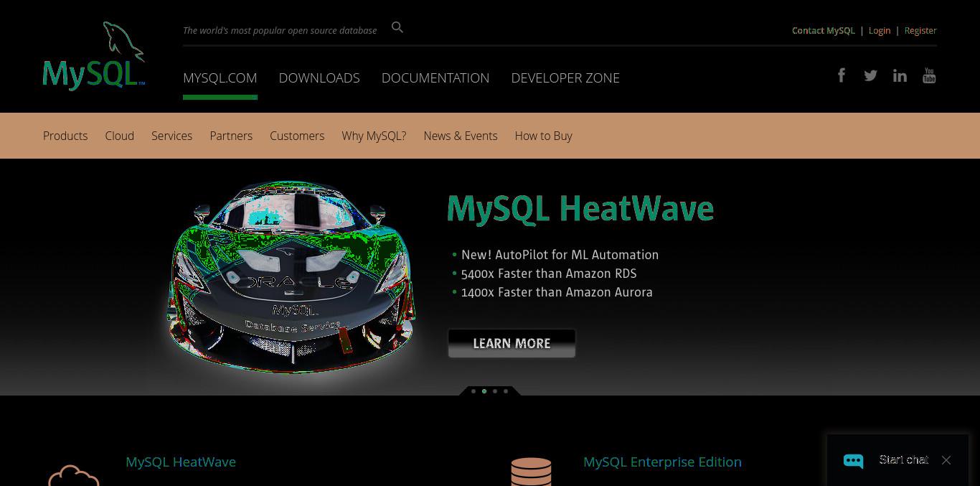Click the search field tagline text

point(280,30)
